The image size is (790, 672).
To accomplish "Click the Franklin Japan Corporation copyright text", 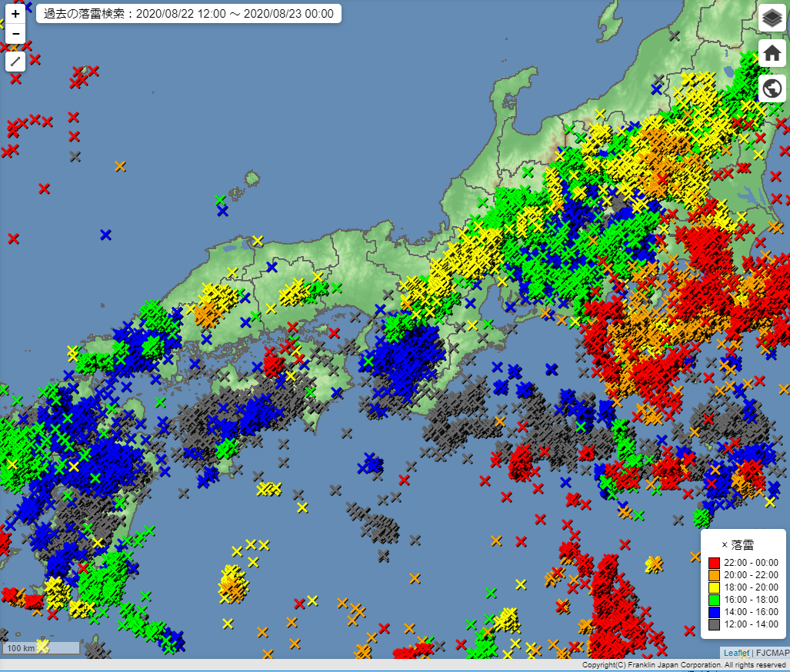I will 684,664.
